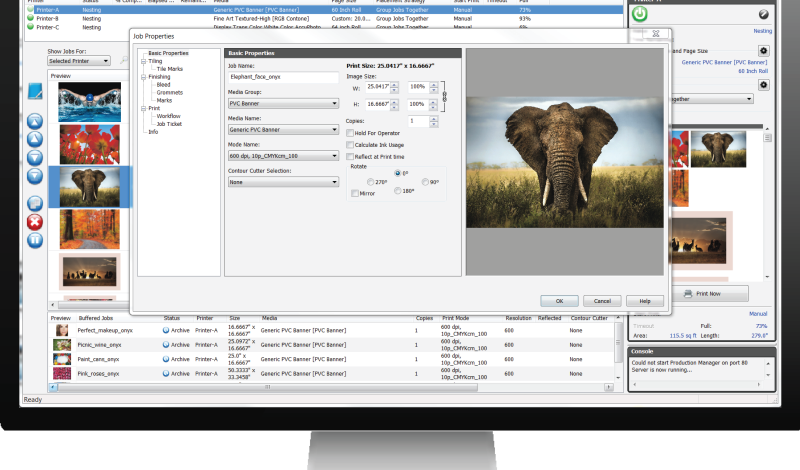
Task: Increase image width with the stepper
Action: point(394,84)
